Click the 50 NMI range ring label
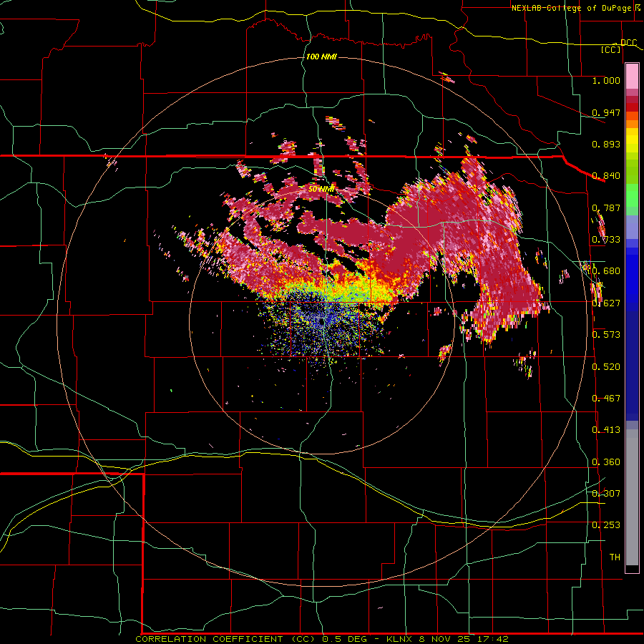Screen dimensions: 644x644 pyautogui.click(x=321, y=189)
